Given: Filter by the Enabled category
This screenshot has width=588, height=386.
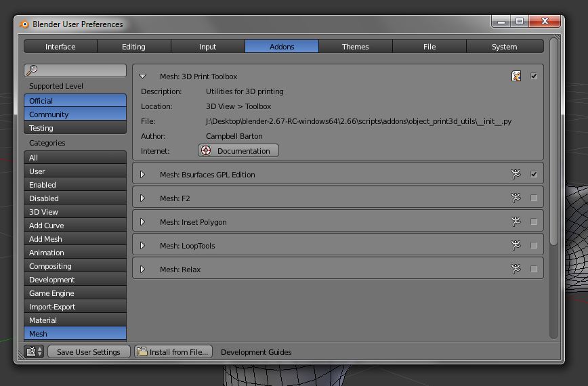Looking at the screenshot, I should pyautogui.click(x=75, y=185).
